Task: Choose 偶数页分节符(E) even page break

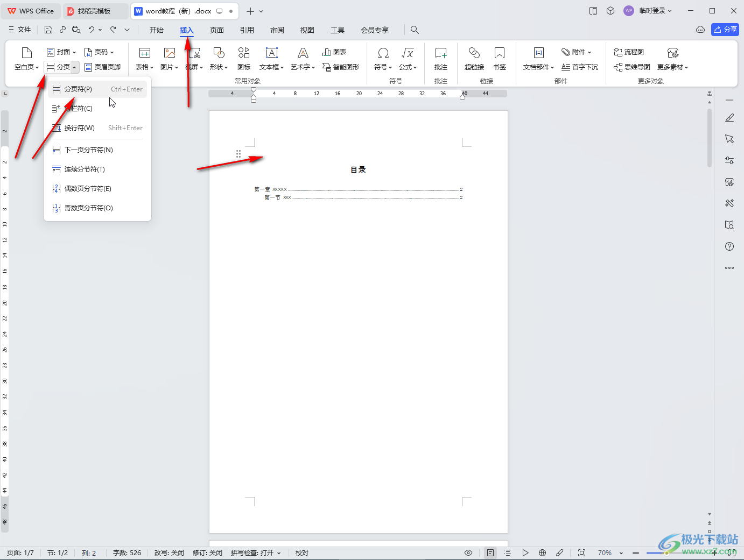Action: pos(97,189)
